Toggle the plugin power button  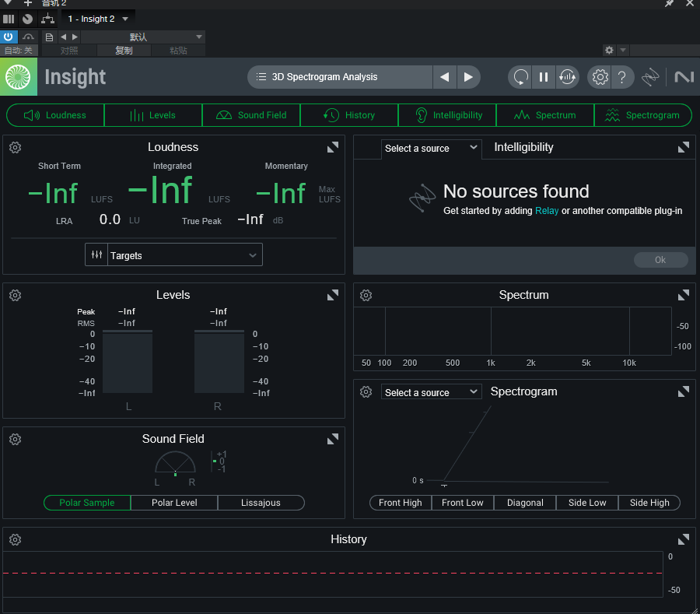pyautogui.click(x=9, y=37)
